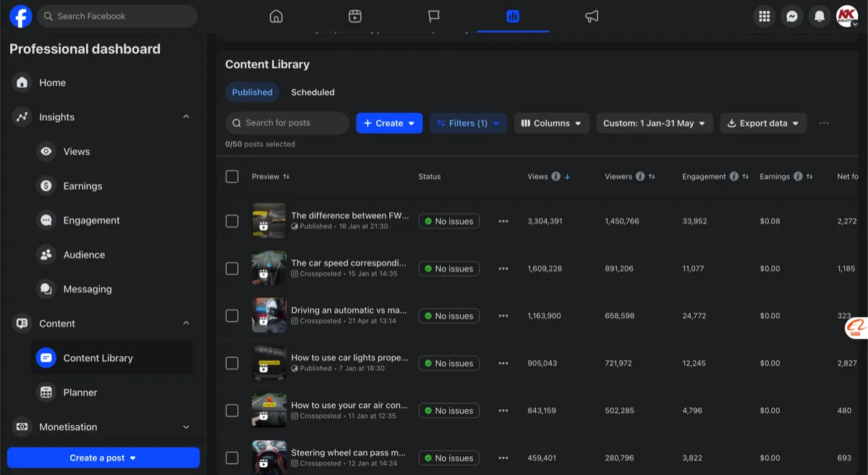Expand the Monetisation section
This screenshot has width=868, height=475.
pyautogui.click(x=186, y=427)
